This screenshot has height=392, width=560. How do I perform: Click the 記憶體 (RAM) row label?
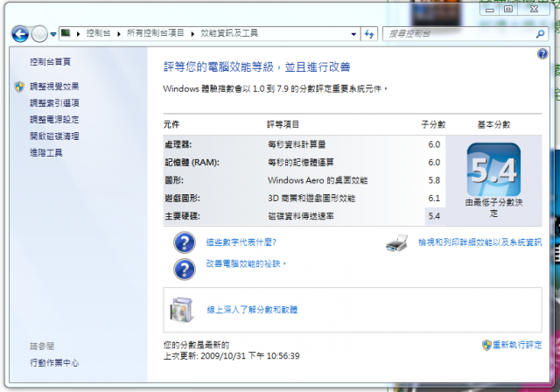[192, 163]
